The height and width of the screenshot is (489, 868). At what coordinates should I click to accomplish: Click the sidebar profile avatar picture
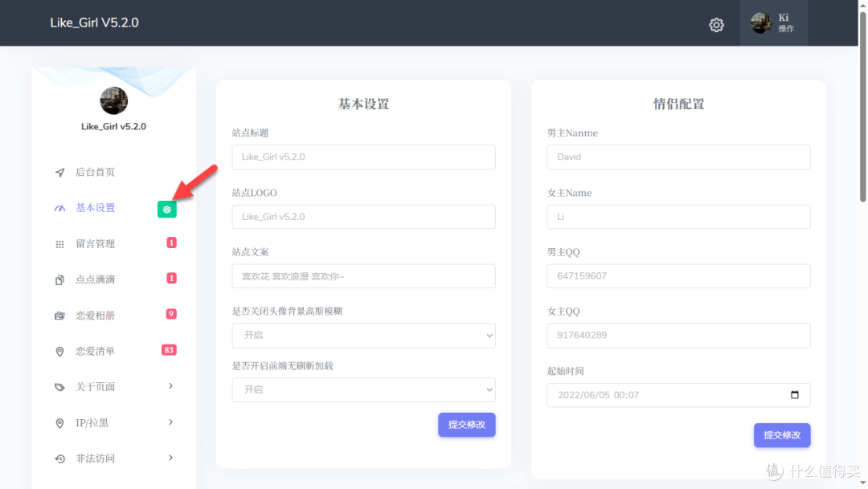[113, 100]
